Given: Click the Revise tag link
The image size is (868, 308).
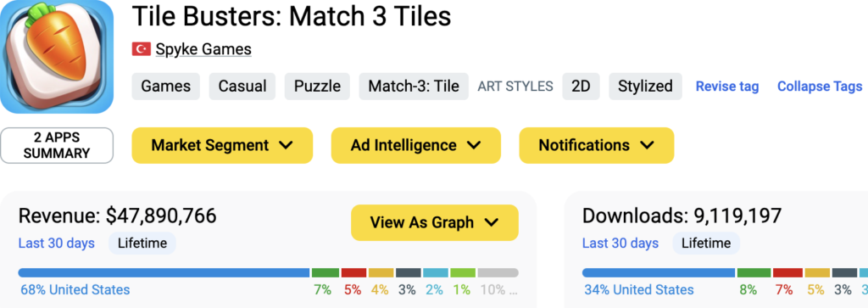Looking at the screenshot, I should point(726,87).
